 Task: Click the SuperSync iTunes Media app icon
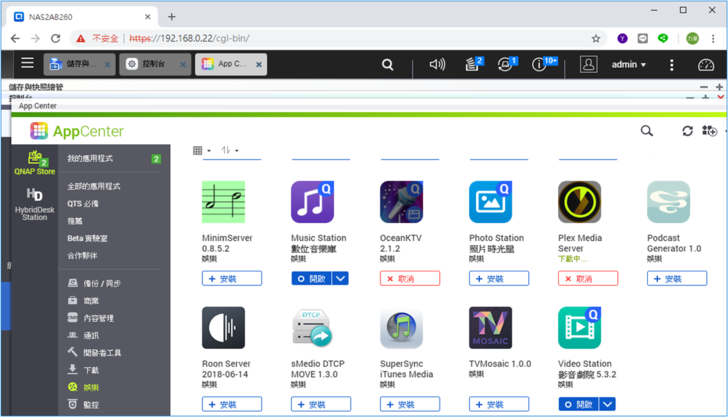402,327
